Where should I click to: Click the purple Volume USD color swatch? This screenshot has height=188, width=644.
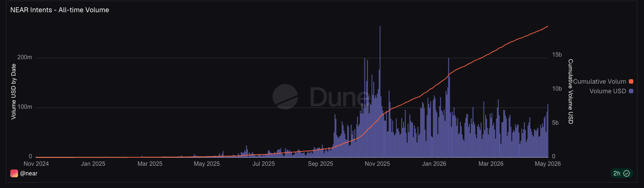(631, 91)
